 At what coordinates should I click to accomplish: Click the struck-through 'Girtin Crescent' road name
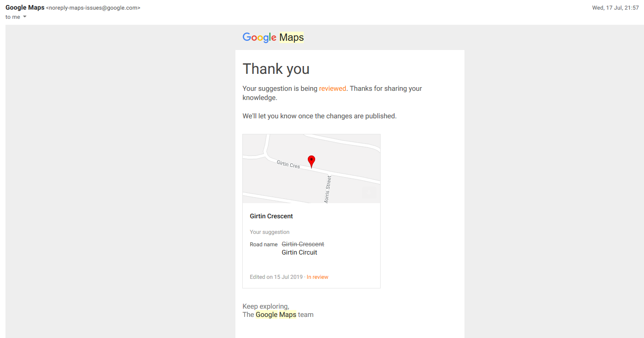(x=303, y=244)
